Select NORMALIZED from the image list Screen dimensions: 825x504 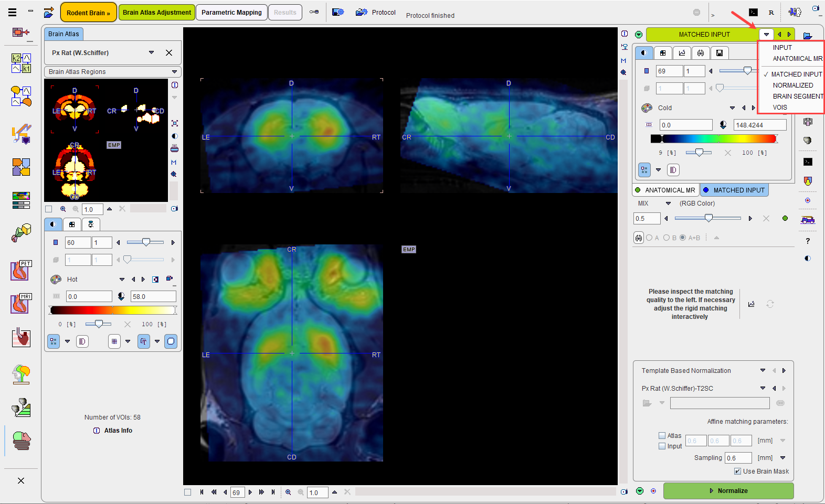pyautogui.click(x=793, y=85)
